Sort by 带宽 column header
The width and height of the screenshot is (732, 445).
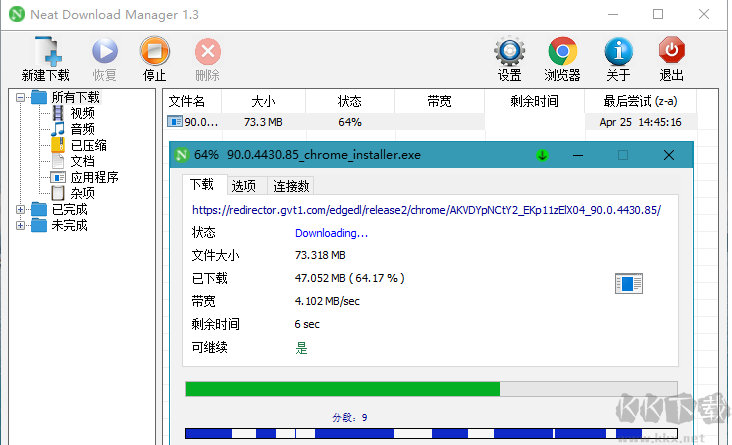[x=439, y=101]
